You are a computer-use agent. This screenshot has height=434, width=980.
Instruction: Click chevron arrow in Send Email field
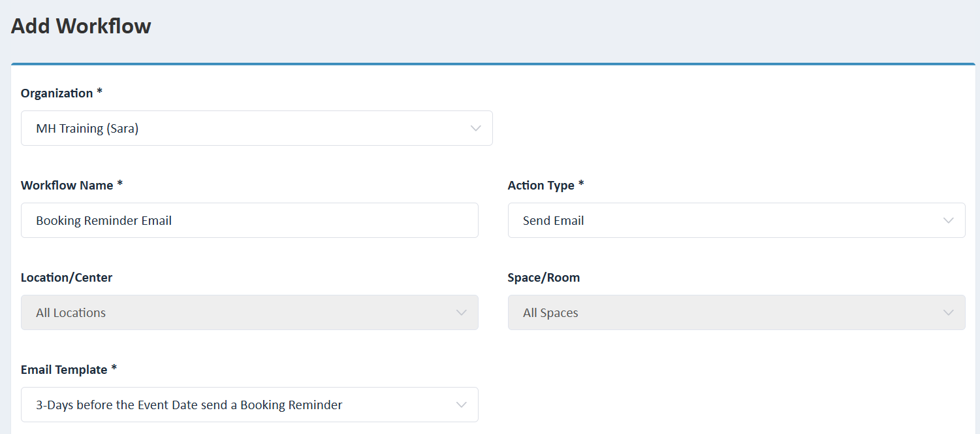949,220
